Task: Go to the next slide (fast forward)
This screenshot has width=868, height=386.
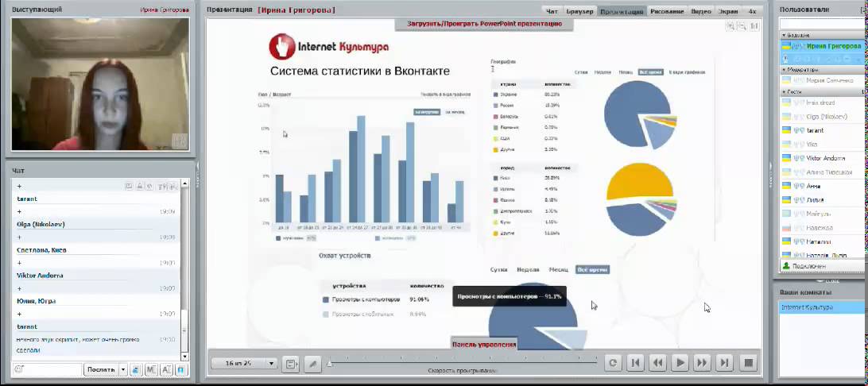Action: [x=701, y=363]
